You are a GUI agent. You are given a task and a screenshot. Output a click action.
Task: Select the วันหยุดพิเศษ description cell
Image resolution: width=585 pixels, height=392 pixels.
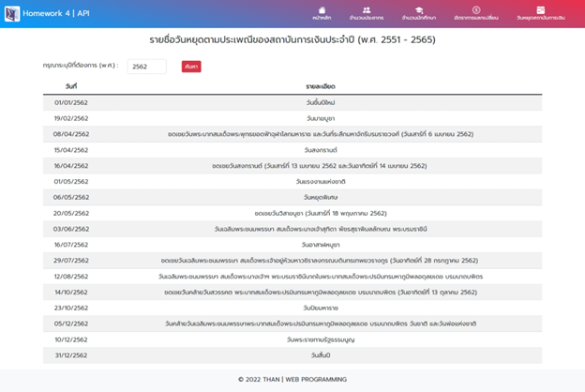(x=321, y=197)
